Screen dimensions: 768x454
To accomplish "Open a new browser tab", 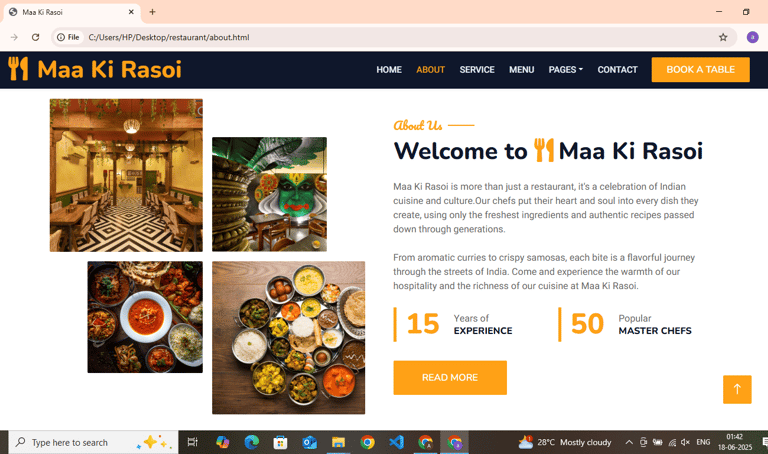I will (x=152, y=12).
